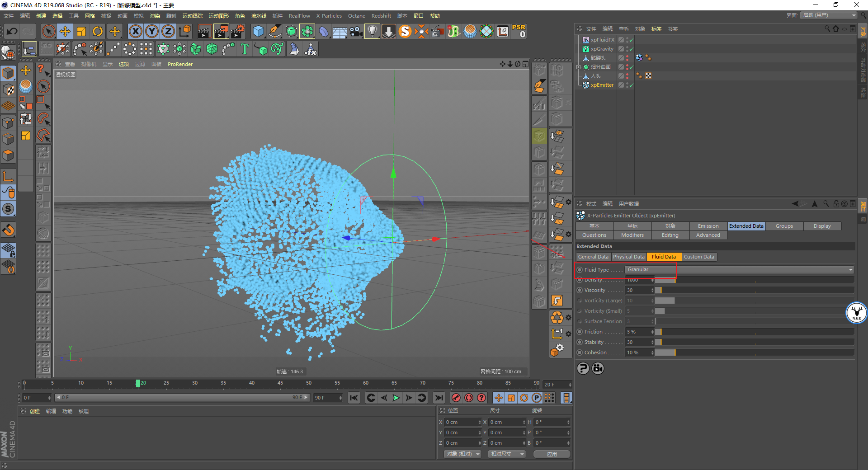The image size is (868, 470).
Task: Click the Cohesion value spinner arrows
Action: (652, 352)
